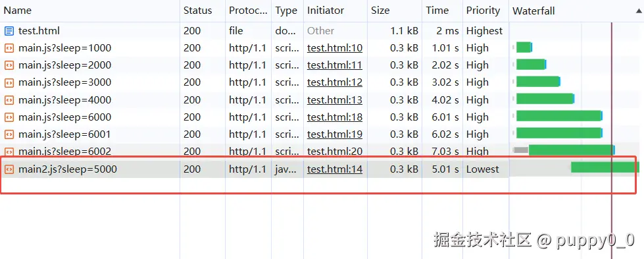Click the waterfall bar for main.js?sleep=1000
Viewport: 644px width, 259px height.
coord(524,47)
